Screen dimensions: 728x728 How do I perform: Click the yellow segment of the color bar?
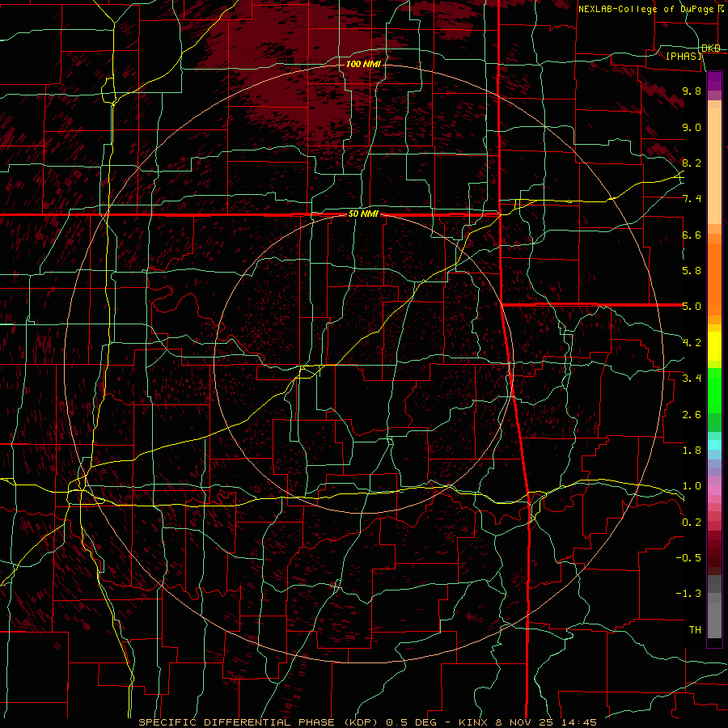pyautogui.click(x=714, y=346)
